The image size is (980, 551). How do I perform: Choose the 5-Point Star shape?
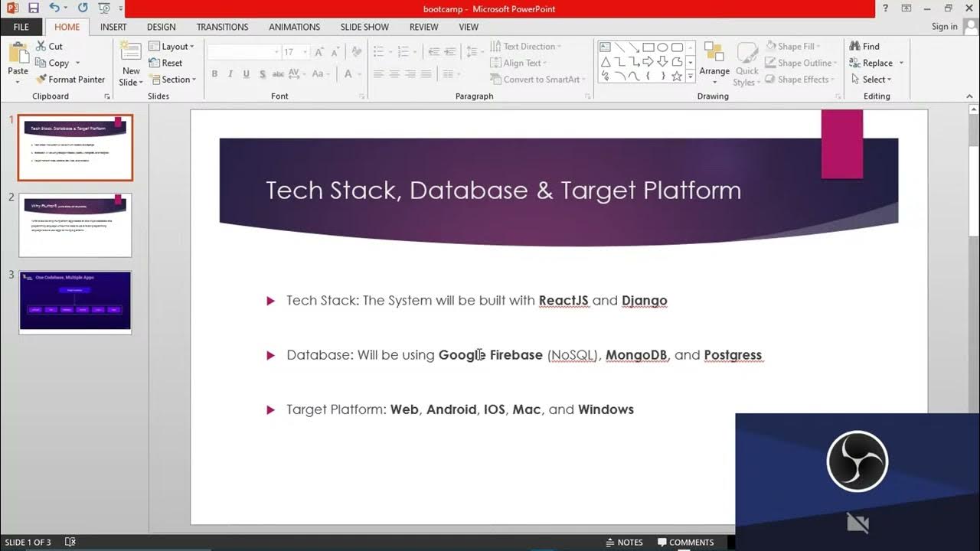(677, 77)
